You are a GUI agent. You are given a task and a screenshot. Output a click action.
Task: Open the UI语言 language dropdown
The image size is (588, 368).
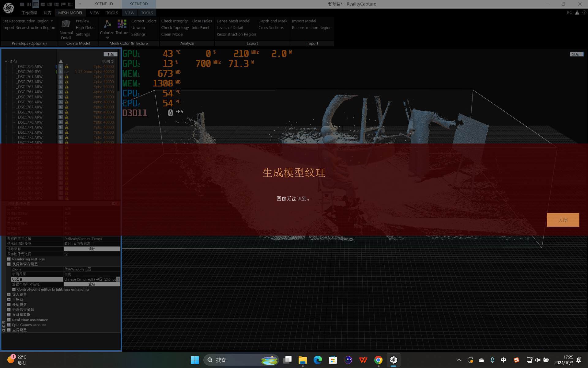tap(118, 279)
